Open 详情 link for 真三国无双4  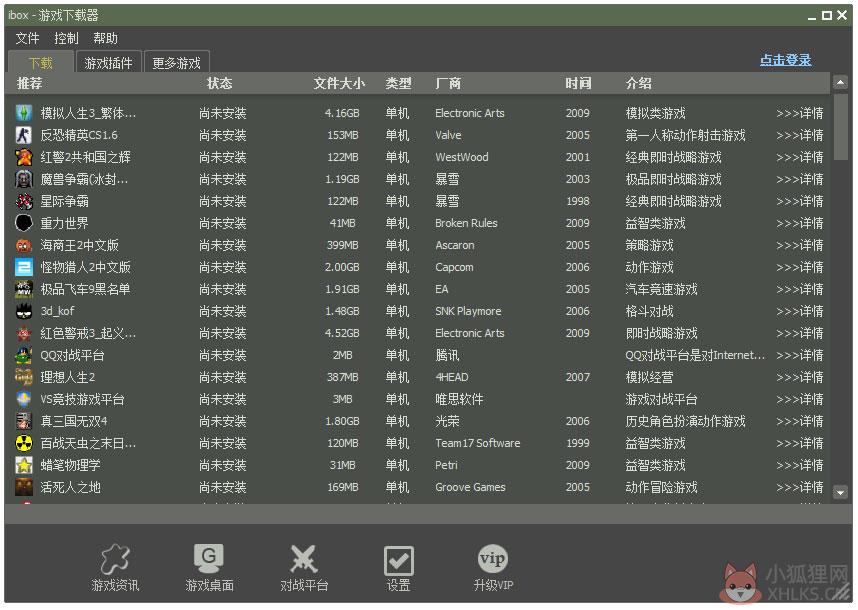(x=799, y=421)
